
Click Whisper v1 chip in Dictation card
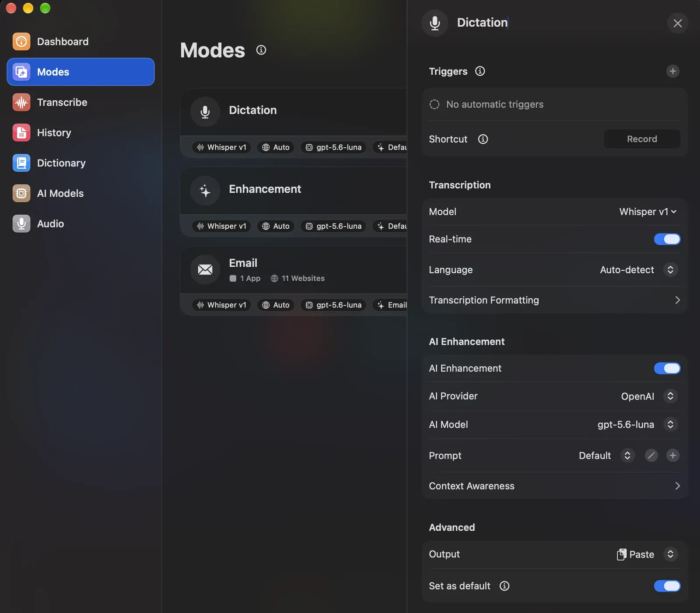221,147
